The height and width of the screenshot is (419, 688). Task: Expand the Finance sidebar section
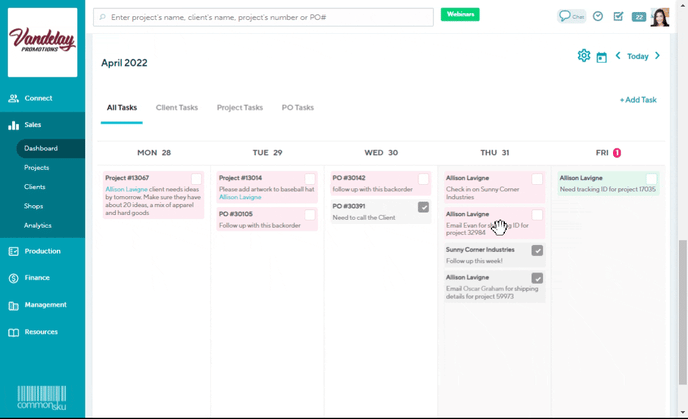point(37,278)
